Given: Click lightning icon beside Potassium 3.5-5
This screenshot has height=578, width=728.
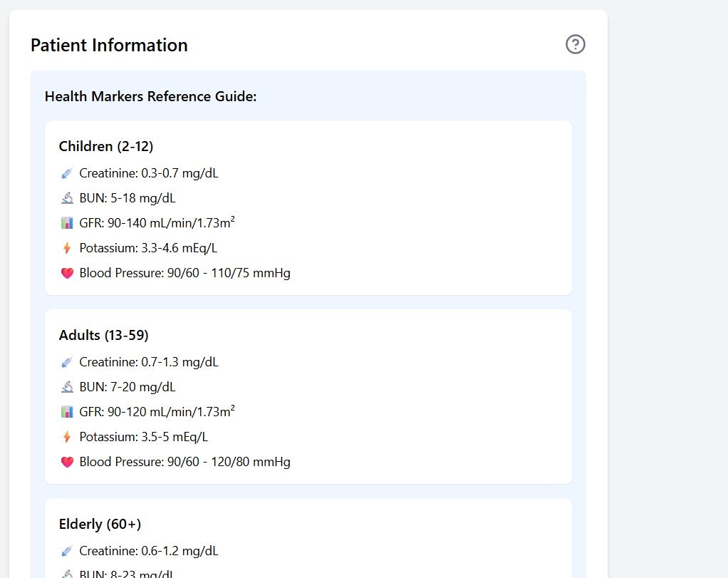Looking at the screenshot, I should (x=67, y=437).
